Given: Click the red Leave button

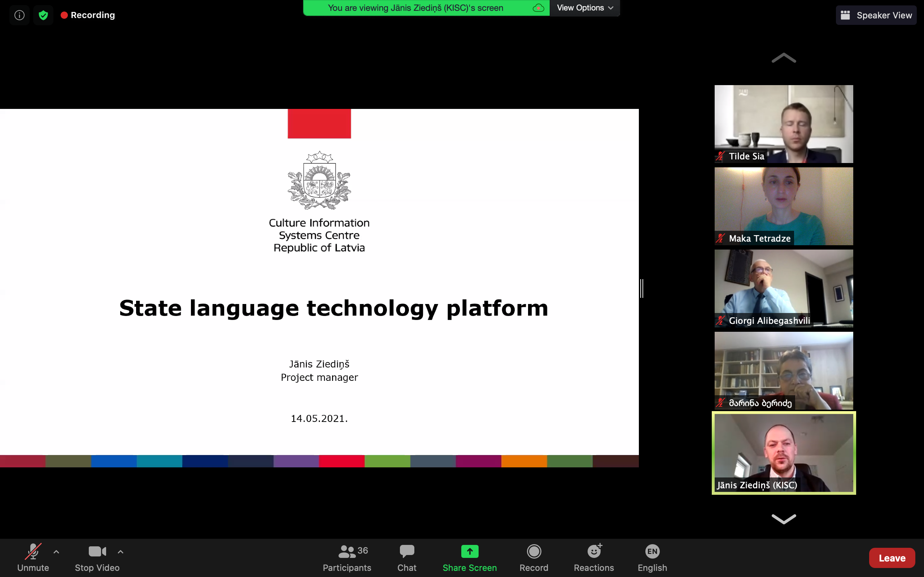Looking at the screenshot, I should click(x=892, y=558).
